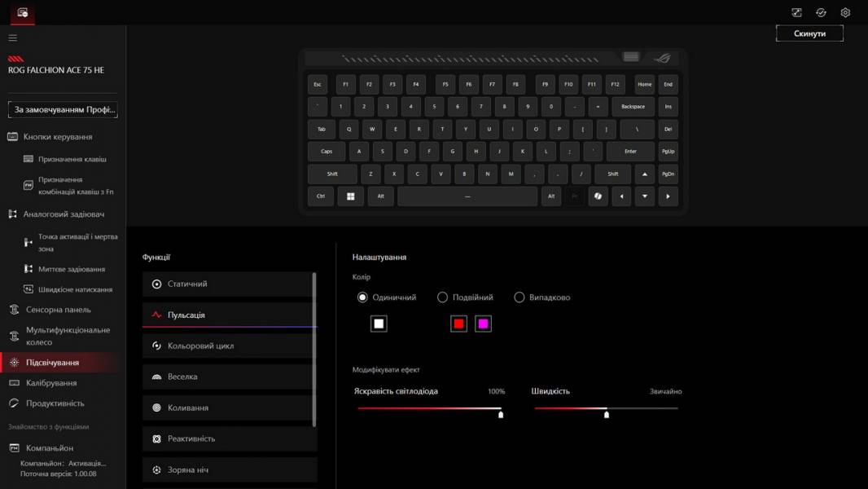Select the Подвійний color radio option
The width and height of the screenshot is (868, 489).
click(443, 297)
